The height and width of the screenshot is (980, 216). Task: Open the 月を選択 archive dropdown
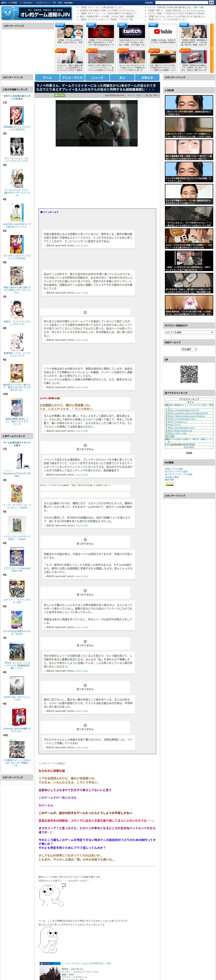coord(189,349)
